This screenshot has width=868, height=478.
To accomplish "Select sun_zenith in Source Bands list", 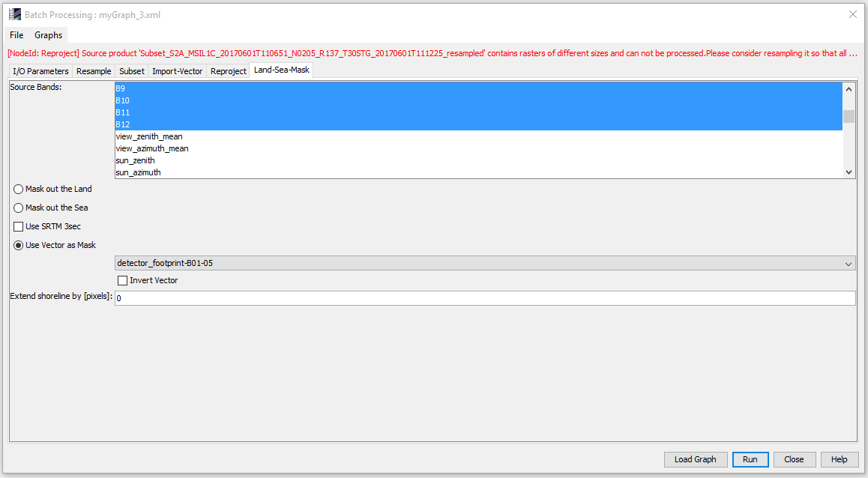I will pos(478,160).
